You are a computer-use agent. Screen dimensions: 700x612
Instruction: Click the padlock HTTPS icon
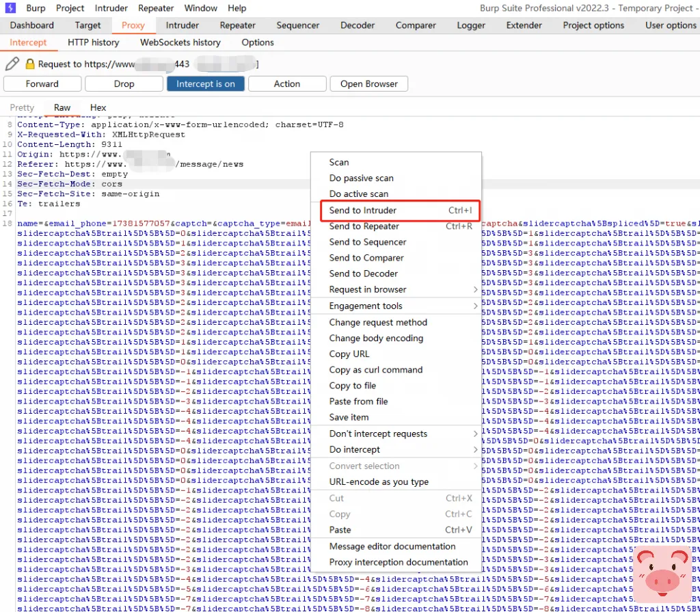[x=30, y=64]
